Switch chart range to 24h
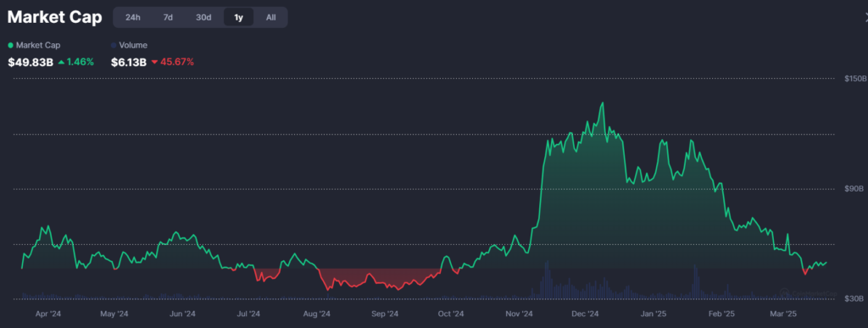 (133, 17)
